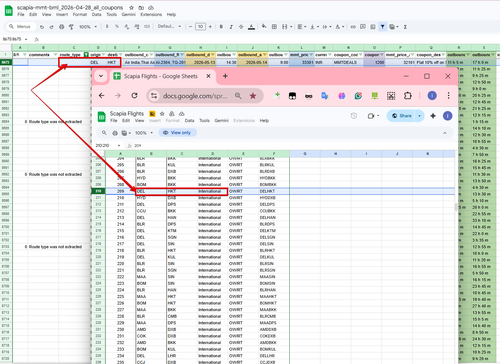Open Help menu in Scapia Flights
Image resolution: width=500 pixels, height=364 pixels.
tap(264, 121)
